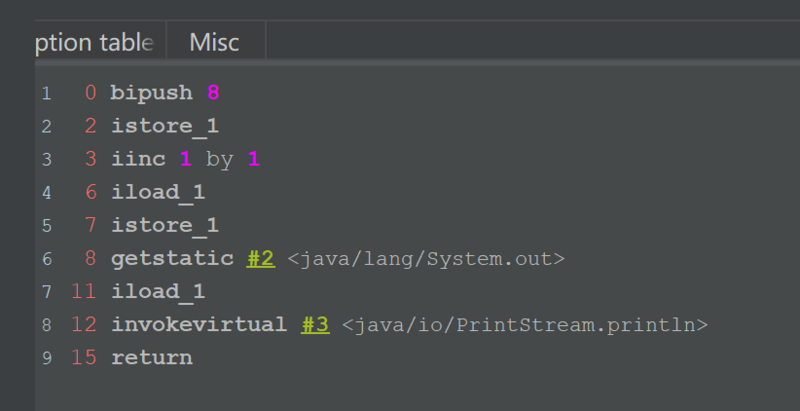Click the magenta operand 8 after bipush
Viewport: 800px width, 411px height.
tap(213, 93)
